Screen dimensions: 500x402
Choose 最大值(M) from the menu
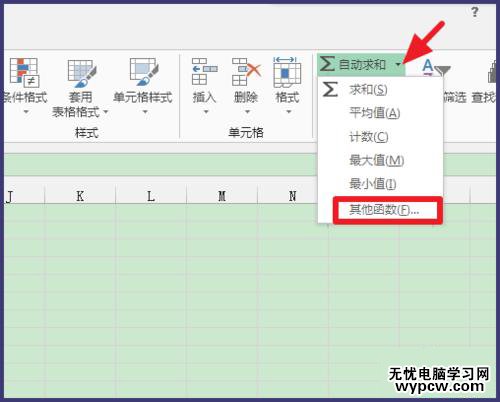coord(380,160)
